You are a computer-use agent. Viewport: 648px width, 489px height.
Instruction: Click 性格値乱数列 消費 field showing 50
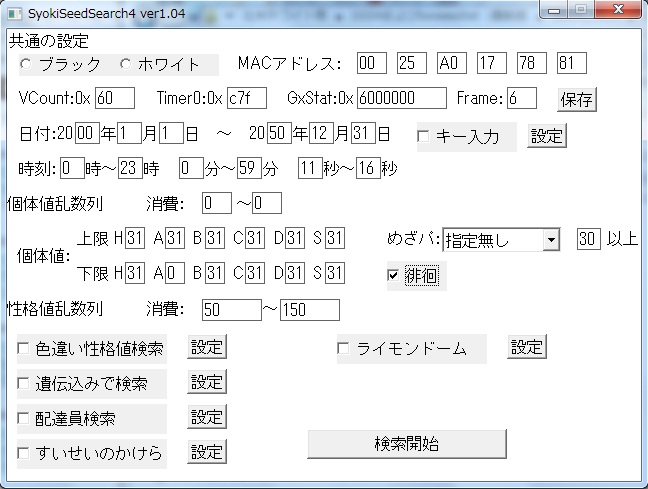pyautogui.click(x=232, y=310)
